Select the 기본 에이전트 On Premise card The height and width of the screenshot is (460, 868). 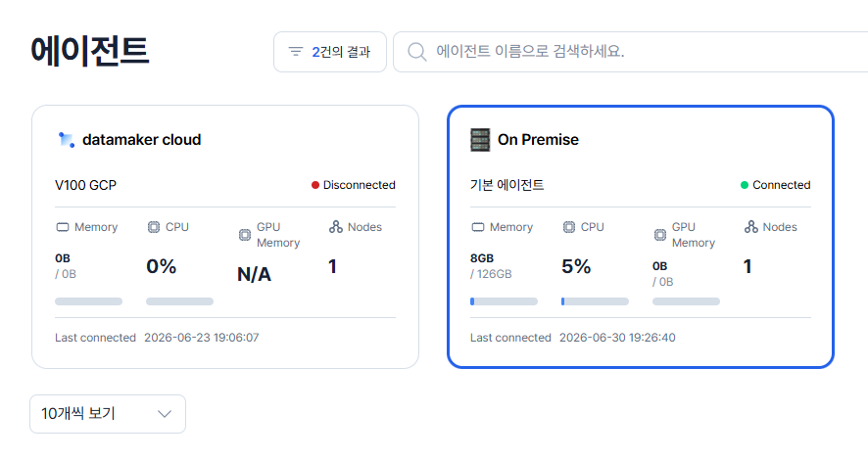pos(641,237)
